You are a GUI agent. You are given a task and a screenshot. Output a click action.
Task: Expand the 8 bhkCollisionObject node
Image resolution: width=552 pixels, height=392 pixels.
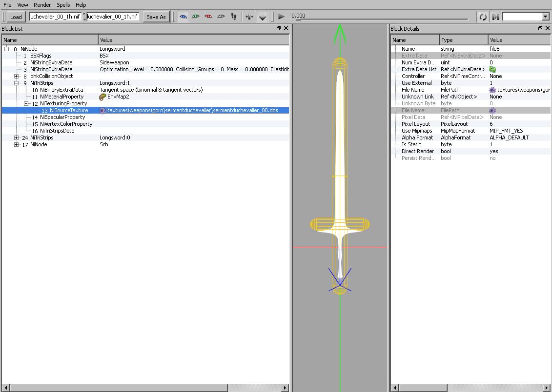click(x=16, y=76)
